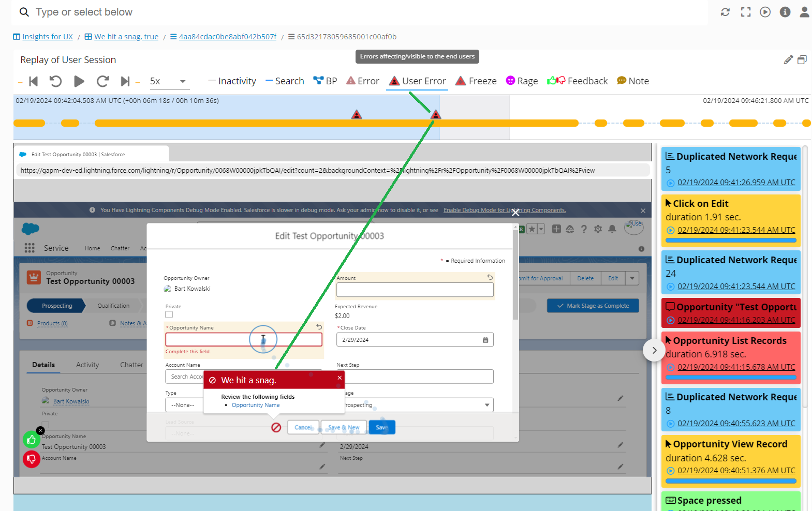The width and height of the screenshot is (812, 511).
Task: Open the 'We hit a snag, true' breadcrumb
Action: [x=126, y=37]
